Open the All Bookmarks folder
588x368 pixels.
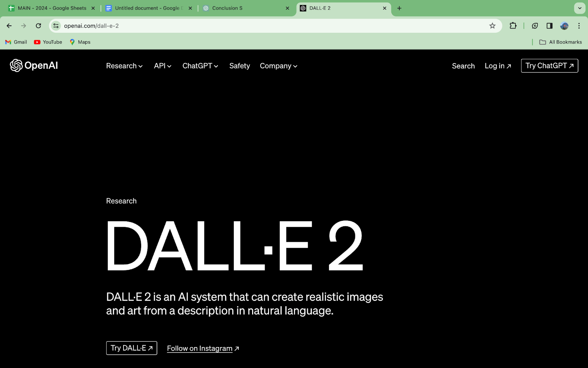560,42
